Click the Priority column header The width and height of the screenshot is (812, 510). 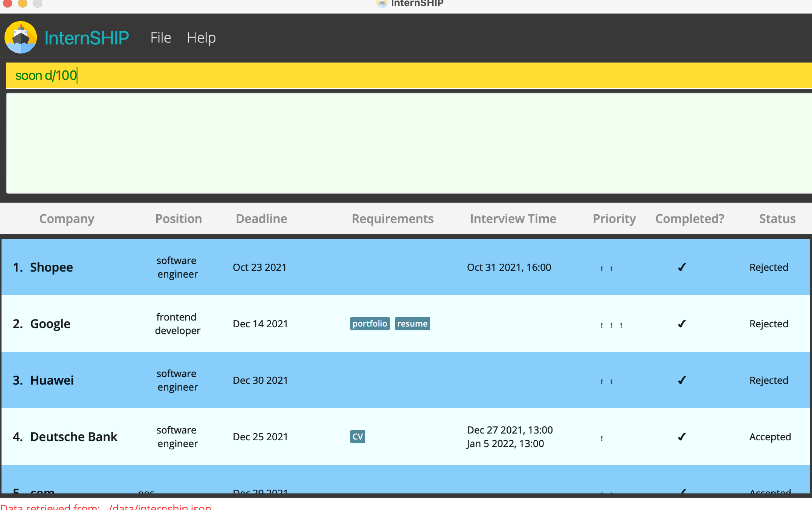pyautogui.click(x=614, y=218)
